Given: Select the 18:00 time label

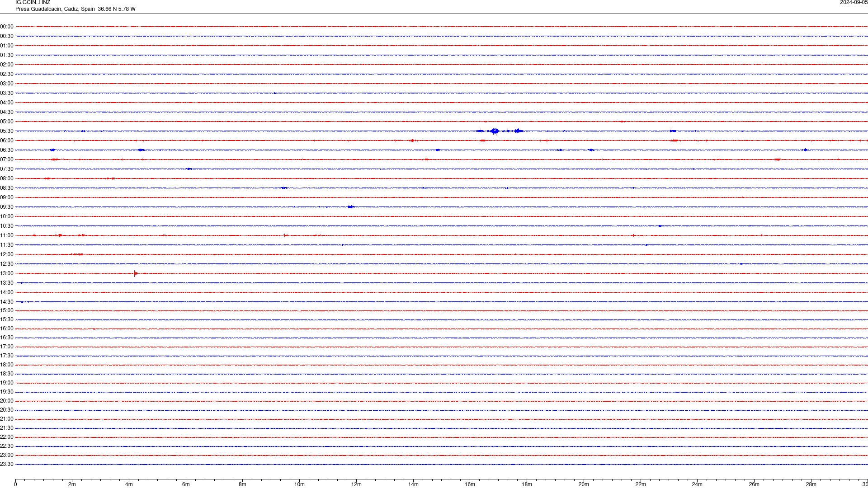Looking at the screenshot, I should [7, 365].
